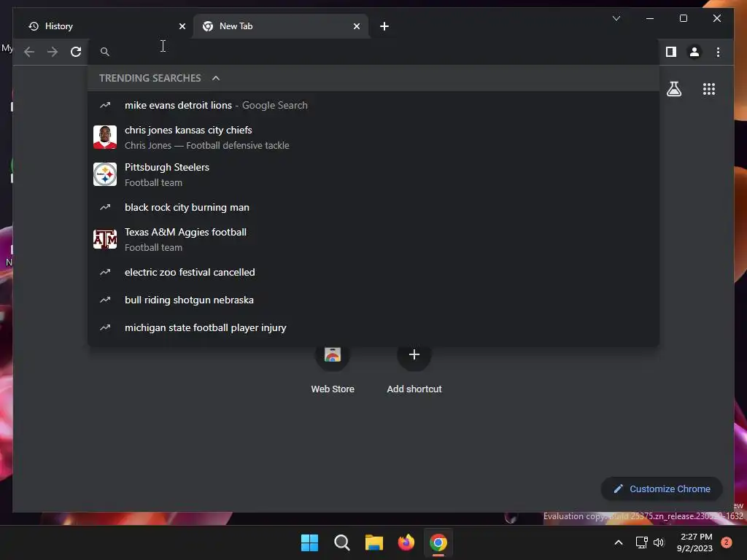747x560 pixels.
Task: Pick bull riding shotgun nebraska suggestion
Action: tap(373, 300)
